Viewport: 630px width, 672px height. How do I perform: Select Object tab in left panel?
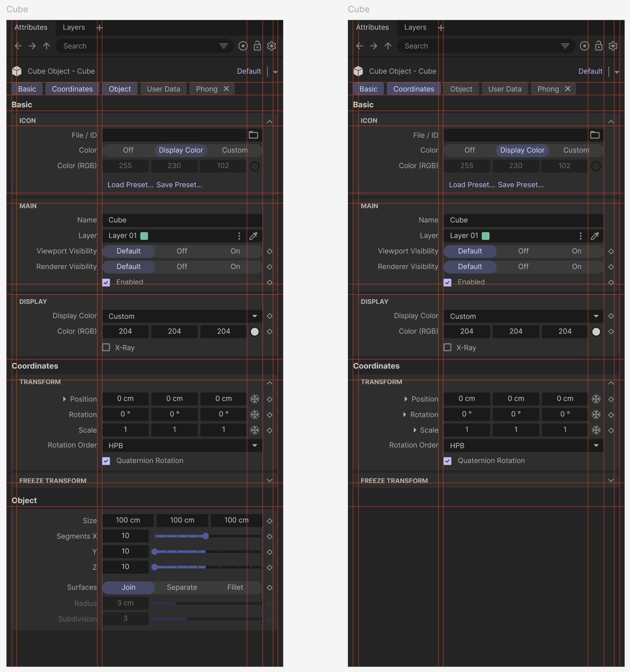pyautogui.click(x=120, y=89)
